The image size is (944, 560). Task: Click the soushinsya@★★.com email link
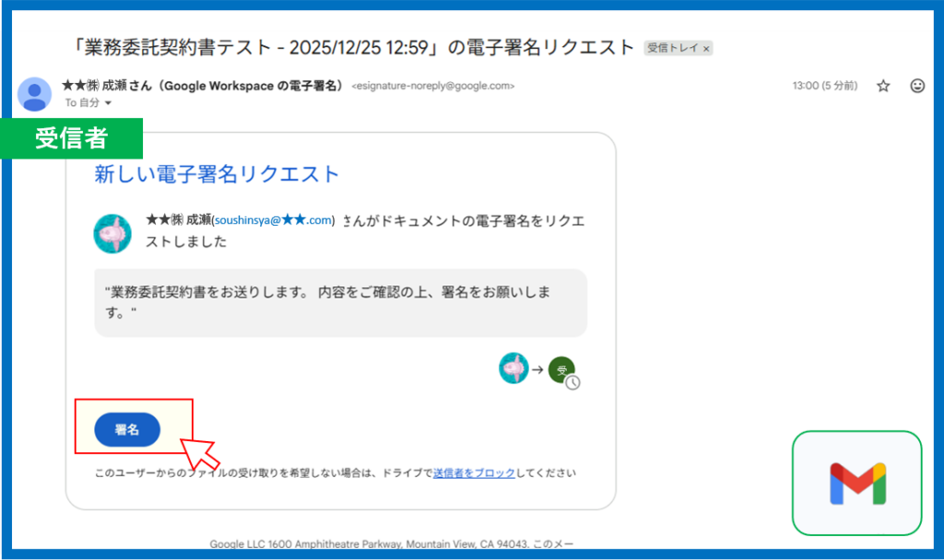(x=274, y=220)
